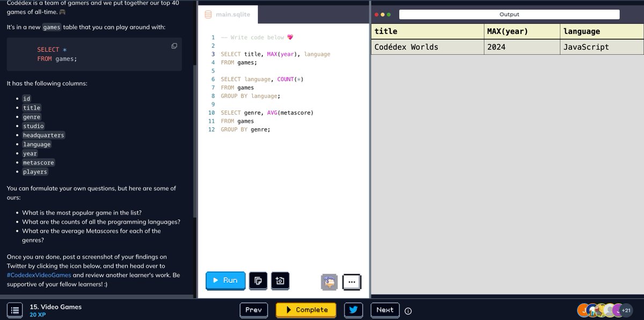
Task: Open the lesson list menu icon
Action: (15, 310)
